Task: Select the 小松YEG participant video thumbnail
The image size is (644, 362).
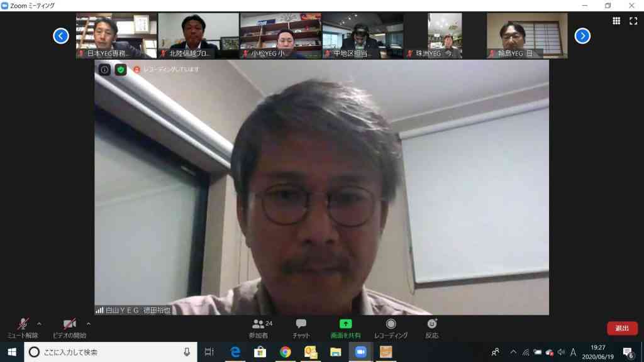Action: [281, 36]
